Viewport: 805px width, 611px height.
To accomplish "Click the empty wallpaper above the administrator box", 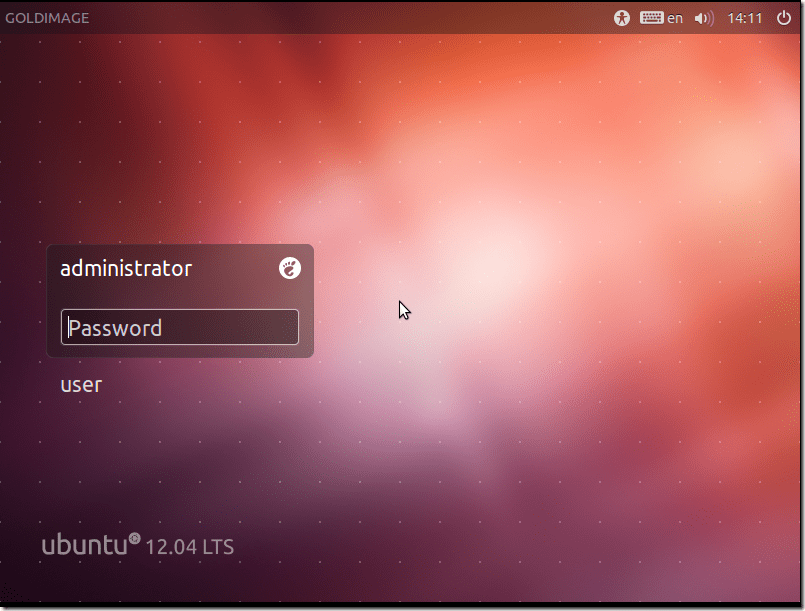I will pyautogui.click(x=180, y=150).
